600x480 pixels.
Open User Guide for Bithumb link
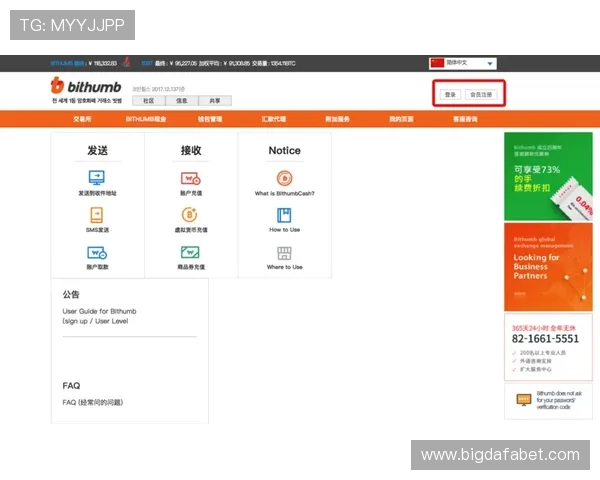(99, 316)
